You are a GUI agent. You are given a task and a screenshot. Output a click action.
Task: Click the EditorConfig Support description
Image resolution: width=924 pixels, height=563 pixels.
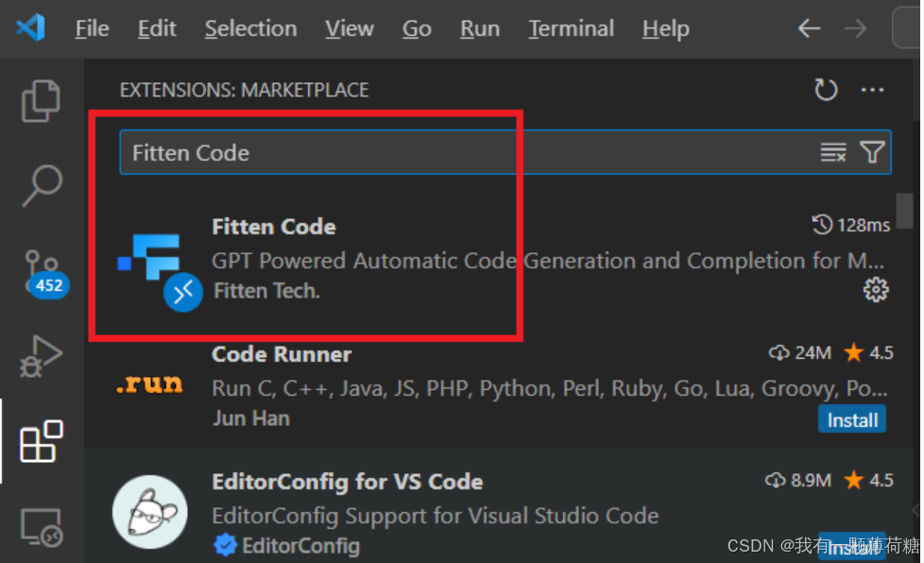click(x=436, y=516)
